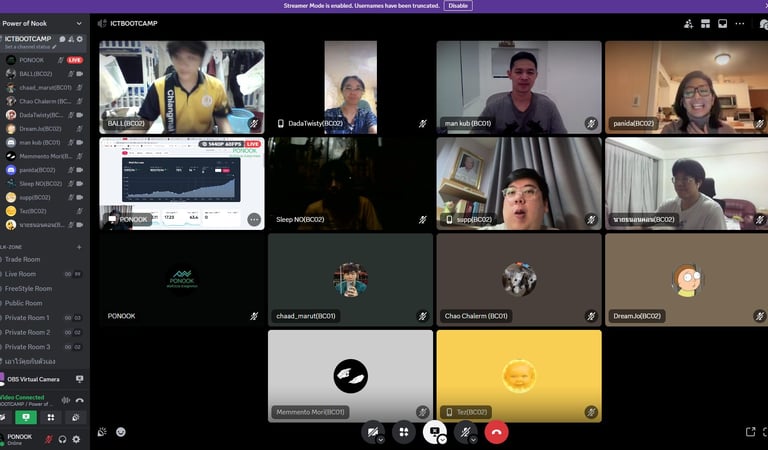
Task: Click the noise suppression waveform icon
Action: coord(66,400)
